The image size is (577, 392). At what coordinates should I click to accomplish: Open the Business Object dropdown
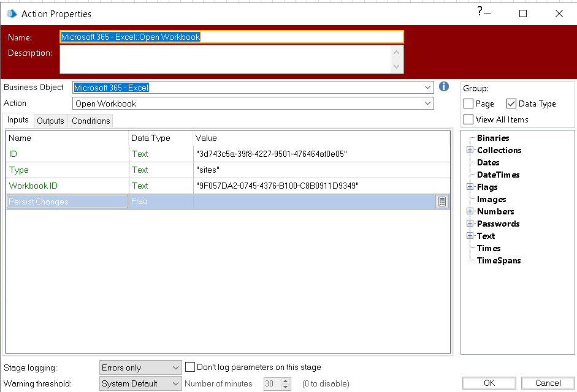click(x=427, y=87)
